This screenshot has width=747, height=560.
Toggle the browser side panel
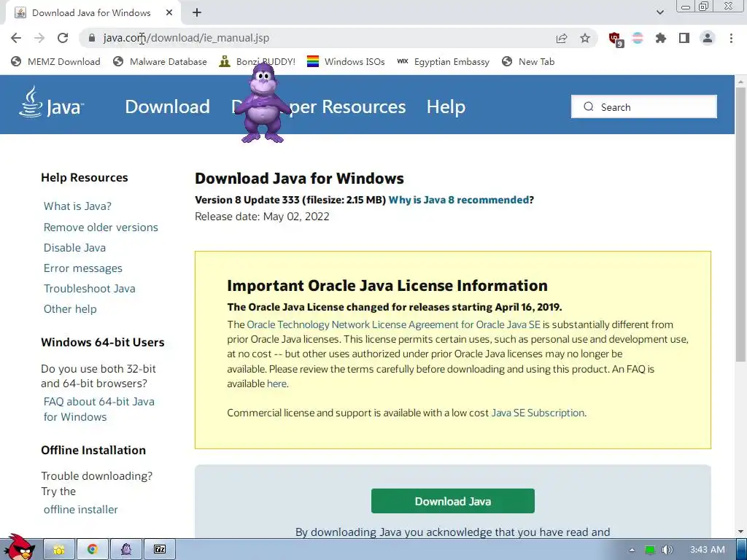click(684, 38)
